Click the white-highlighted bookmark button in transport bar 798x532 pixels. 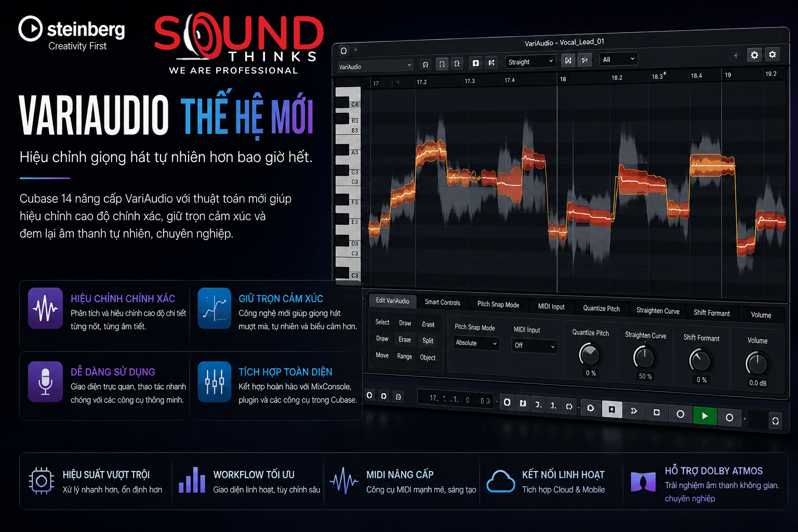tap(612, 409)
